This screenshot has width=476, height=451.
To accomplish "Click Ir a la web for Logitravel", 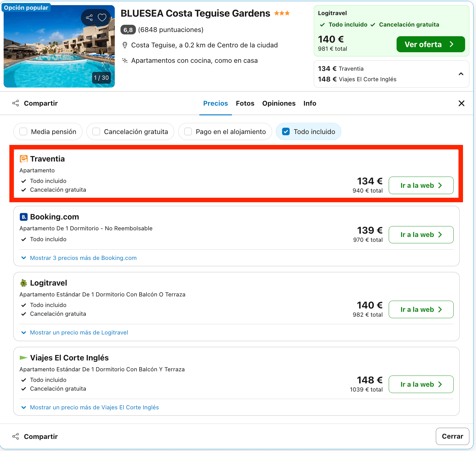I will [x=421, y=309].
